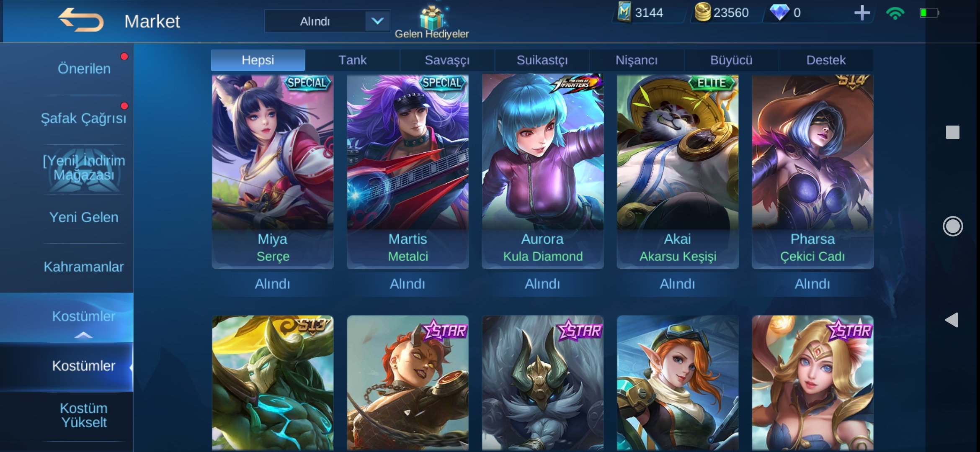Tap the Android square recent-apps button
Screen dimensions: 980x452
point(953,132)
